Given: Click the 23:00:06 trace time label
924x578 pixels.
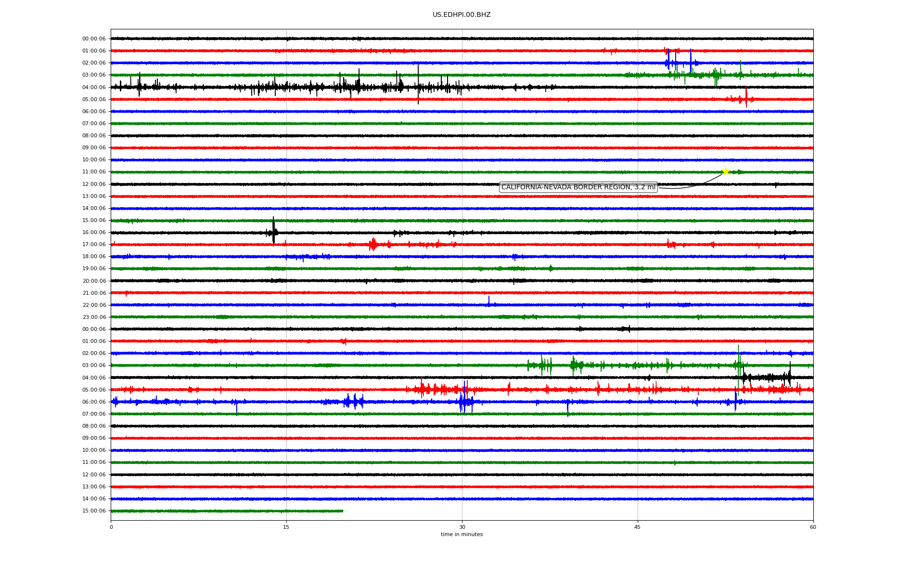Looking at the screenshot, I should tap(94, 317).
